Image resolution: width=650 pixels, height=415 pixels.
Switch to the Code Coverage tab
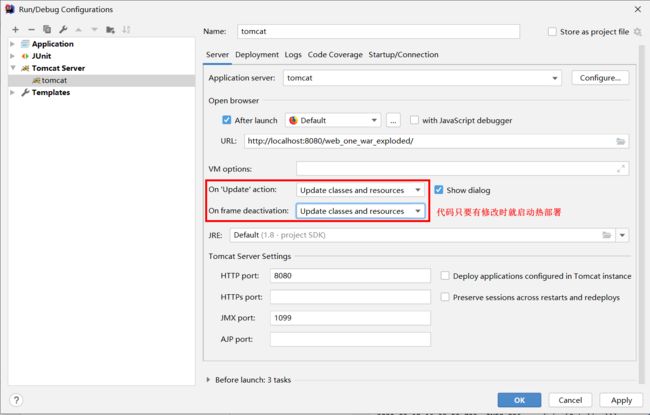pyautogui.click(x=335, y=55)
